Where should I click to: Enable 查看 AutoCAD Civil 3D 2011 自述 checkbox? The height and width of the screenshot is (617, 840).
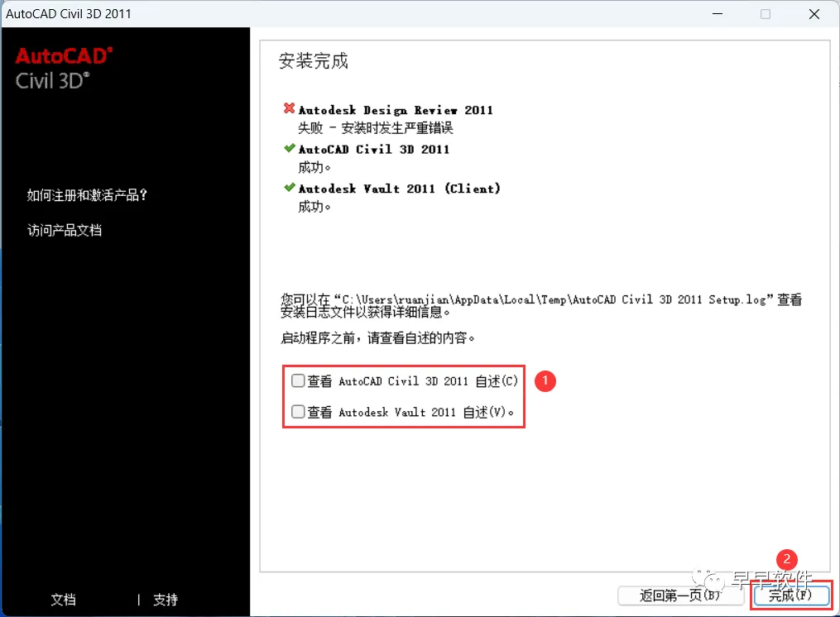pyautogui.click(x=298, y=380)
